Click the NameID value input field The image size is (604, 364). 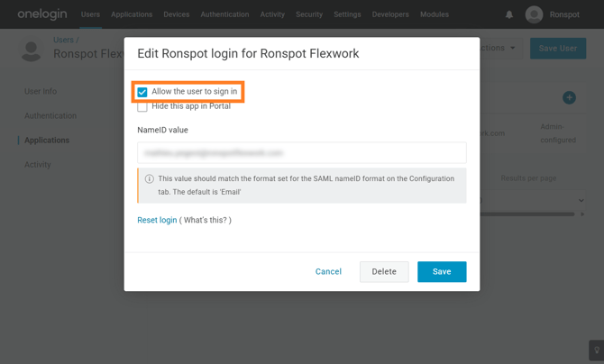point(302,153)
